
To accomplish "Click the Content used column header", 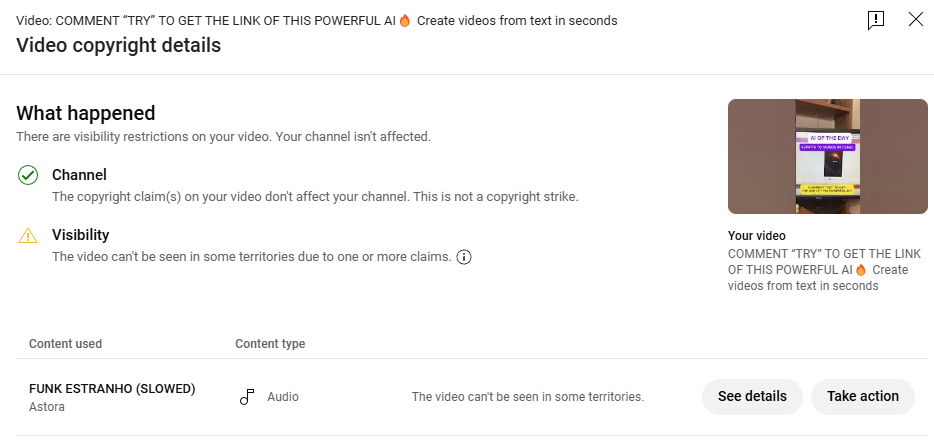I will click(x=66, y=344).
